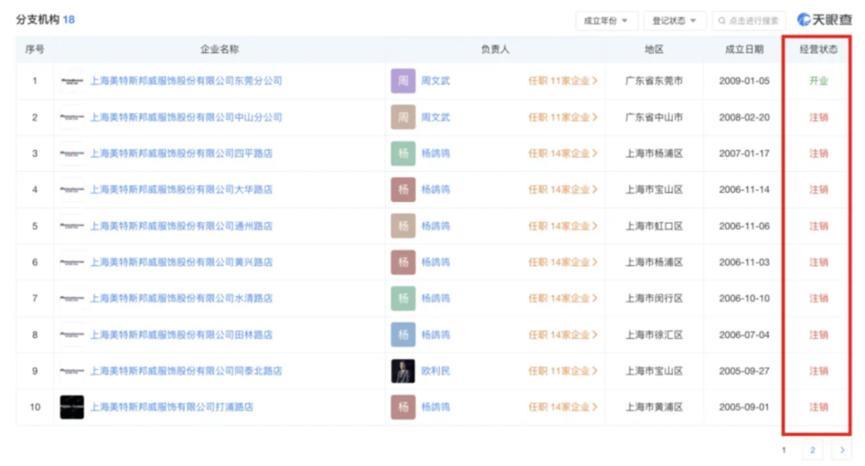Click the tan 杨 avatar in row 5
865x466 pixels.
coord(403,226)
